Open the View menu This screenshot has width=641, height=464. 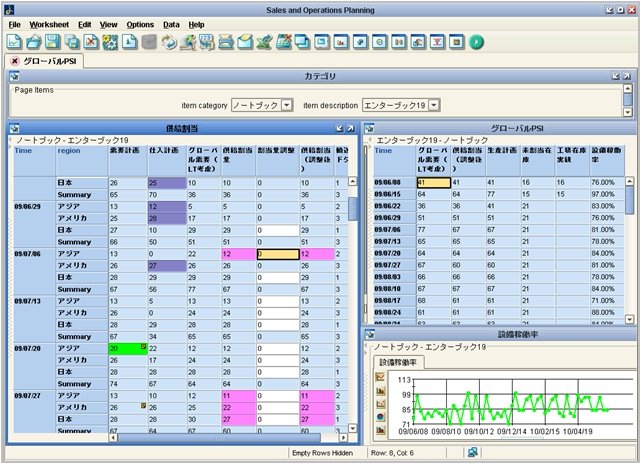pyautogui.click(x=109, y=25)
